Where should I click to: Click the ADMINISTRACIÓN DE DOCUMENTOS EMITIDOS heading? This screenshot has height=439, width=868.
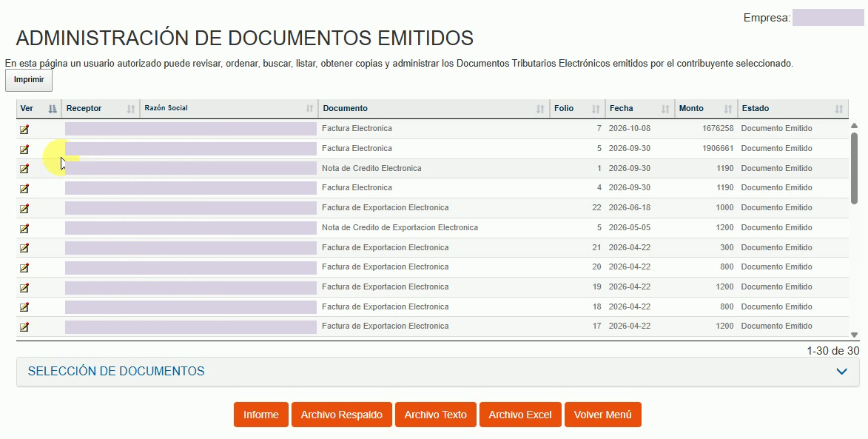coord(245,38)
